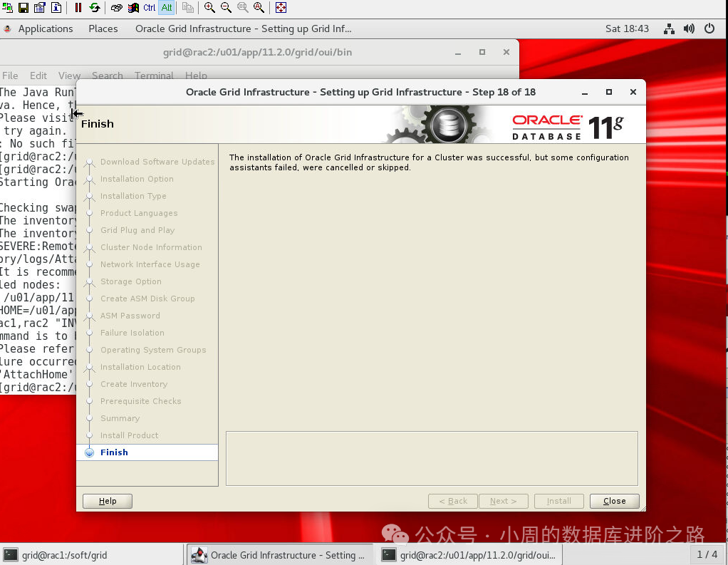Viewport: 728px width, 565px height.
Task: Click the Close button in installer
Action: pyautogui.click(x=614, y=501)
